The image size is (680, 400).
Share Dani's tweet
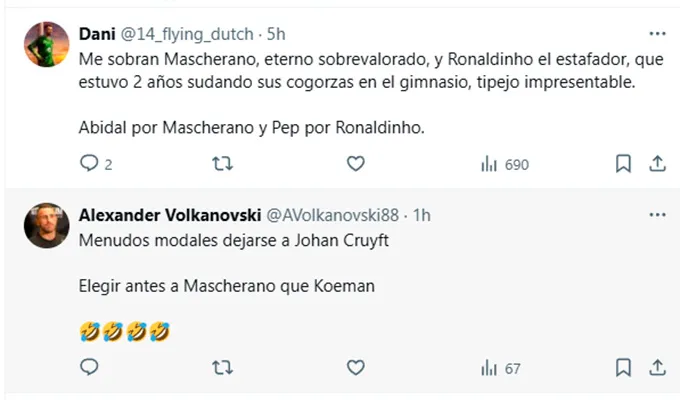pyautogui.click(x=657, y=163)
